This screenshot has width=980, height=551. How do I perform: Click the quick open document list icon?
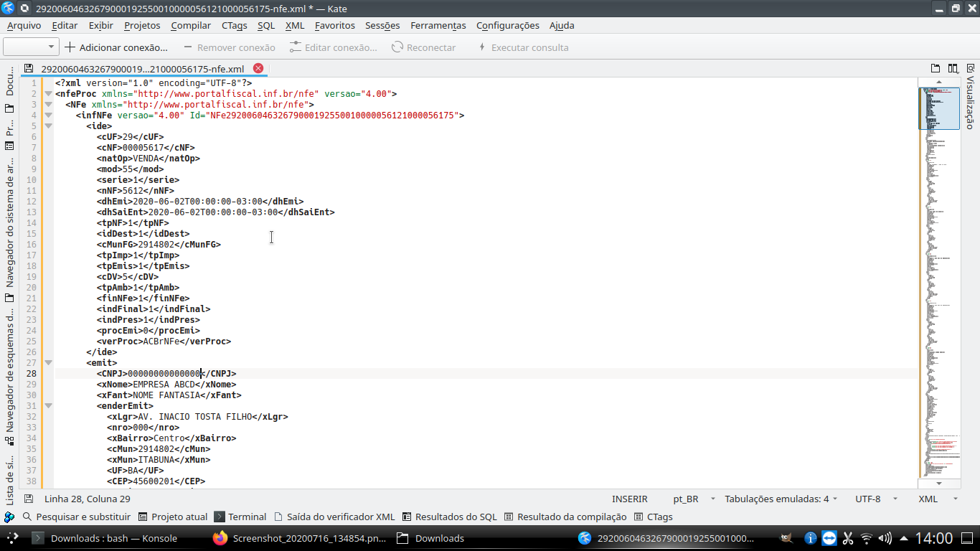(x=936, y=69)
